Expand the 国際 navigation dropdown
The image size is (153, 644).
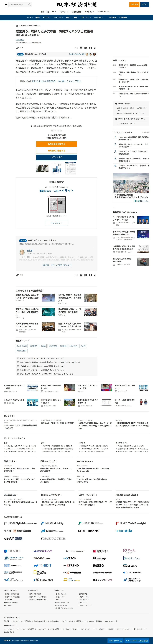76,17
